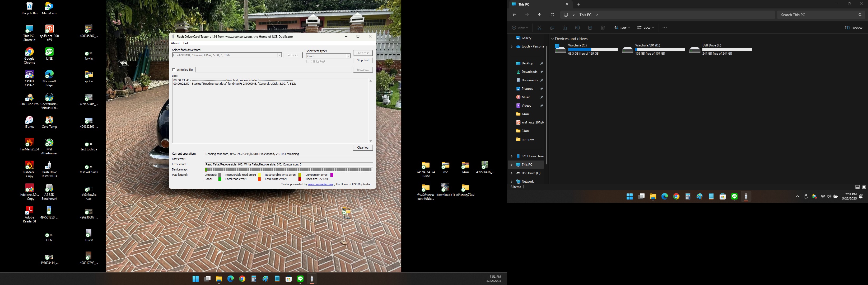Select the CrystalDisk Shizuku Edition desktop icon
This screenshot has width=868, height=285.
pos(49,101)
